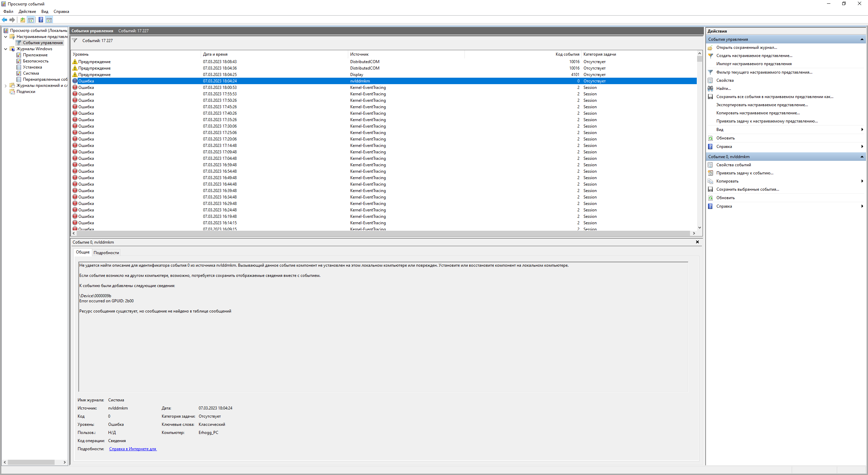Click the Найти binoculars icon
This screenshot has width=868, height=475.
click(x=710, y=89)
